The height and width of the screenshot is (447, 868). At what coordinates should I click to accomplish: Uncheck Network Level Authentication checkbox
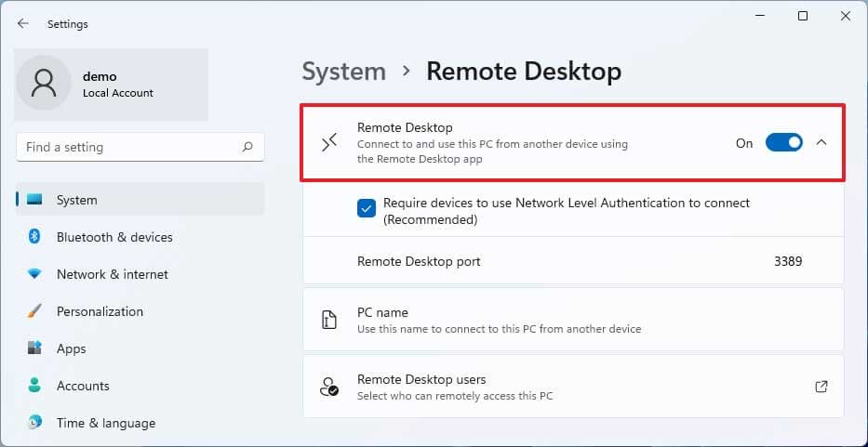pyautogui.click(x=367, y=208)
